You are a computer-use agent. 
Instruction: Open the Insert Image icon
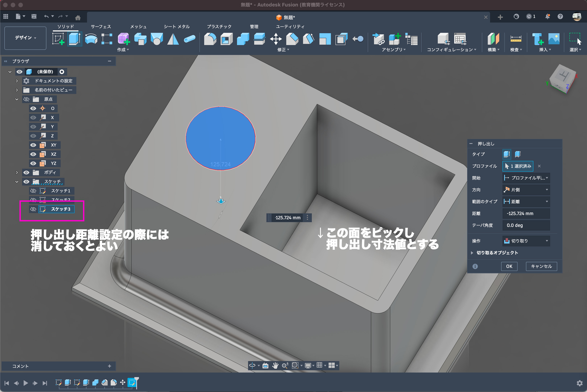(554, 39)
